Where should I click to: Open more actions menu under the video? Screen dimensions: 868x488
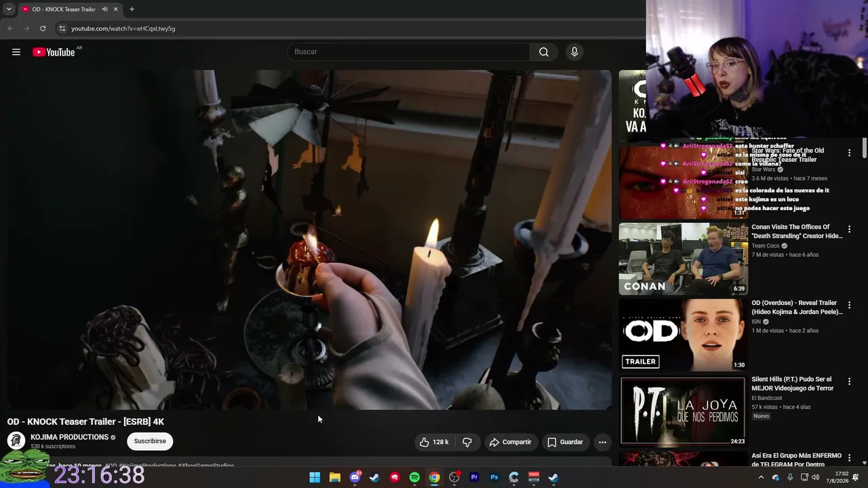602,442
